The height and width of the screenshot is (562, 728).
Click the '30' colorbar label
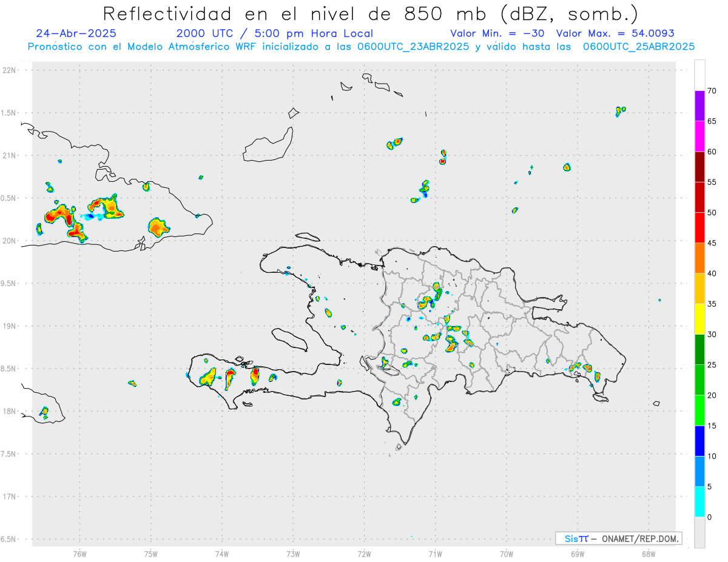(712, 335)
